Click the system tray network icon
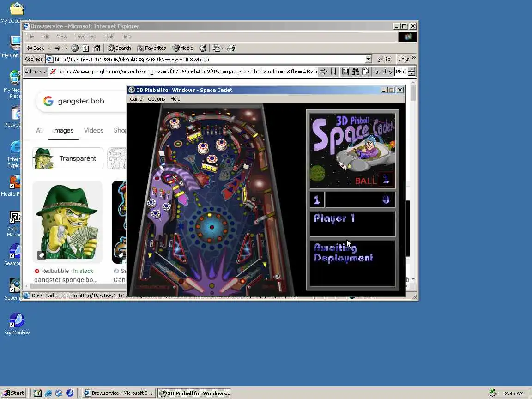This screenshot has width=532, height=399. [493, 393]
